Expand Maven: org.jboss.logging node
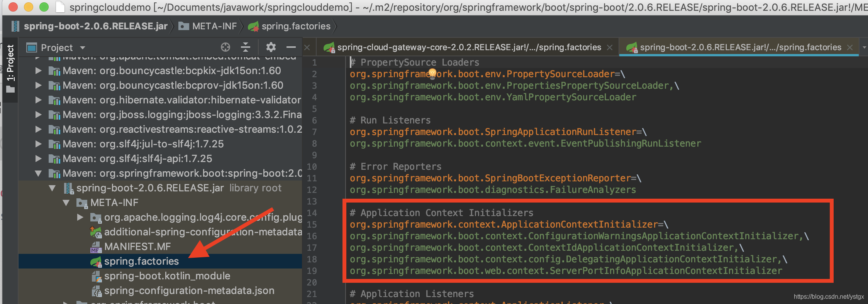 pyautogui.click(x=38, y=115)
